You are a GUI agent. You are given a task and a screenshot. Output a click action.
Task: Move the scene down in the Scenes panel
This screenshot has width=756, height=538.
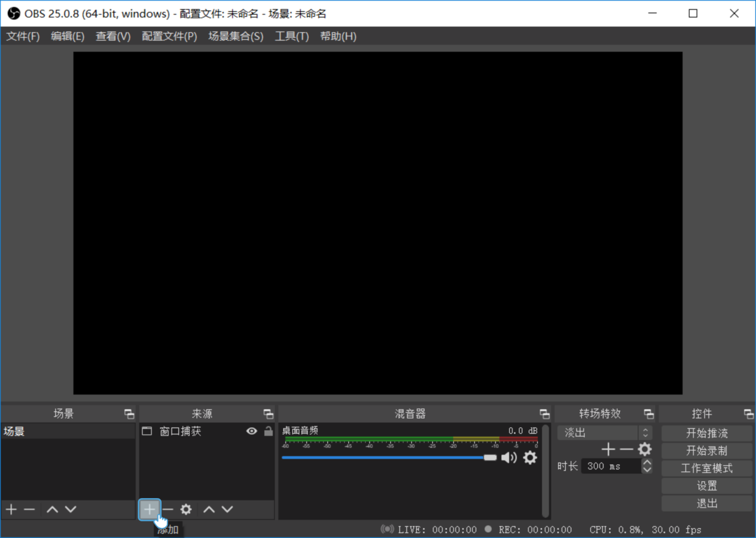pos(70,509)
